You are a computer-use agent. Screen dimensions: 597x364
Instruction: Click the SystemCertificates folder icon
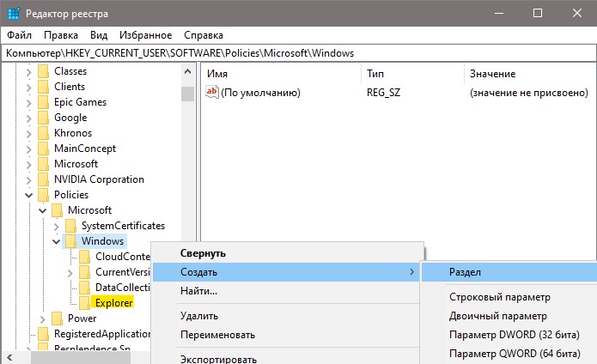click(71, 226)
